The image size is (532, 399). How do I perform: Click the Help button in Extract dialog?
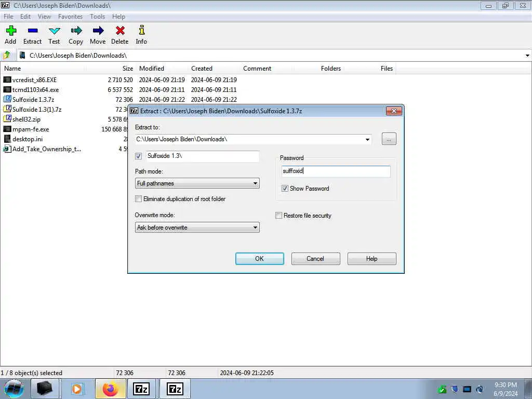click(x=372, y=259)
